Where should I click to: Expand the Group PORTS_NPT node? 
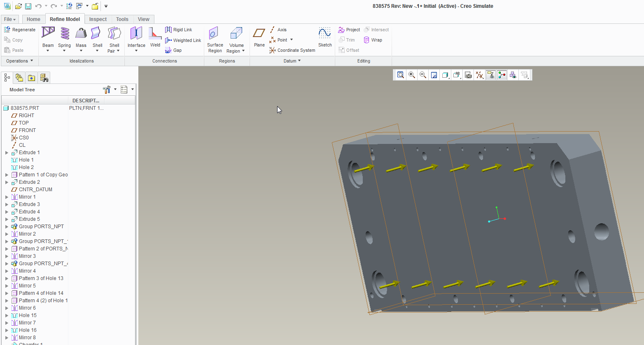[x=7, y=227]
